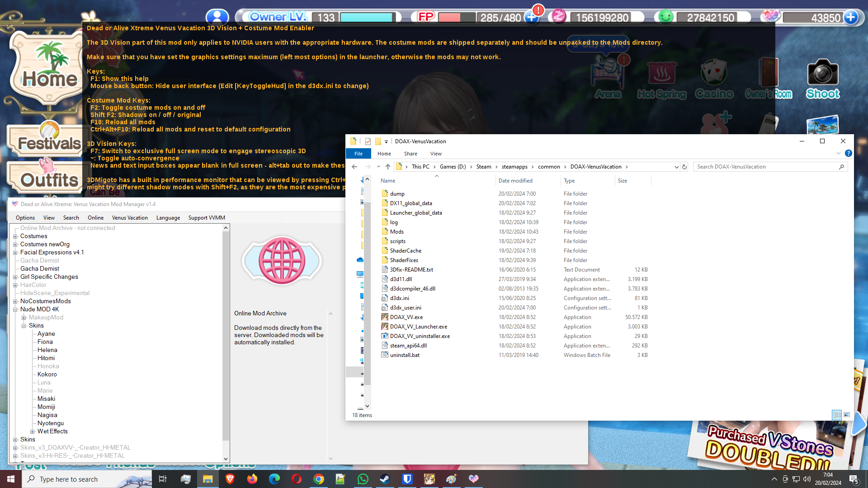Screen dimensions: 868x488
Task: Add V-Stones with the blue plus button
Action: click(851, 17)
